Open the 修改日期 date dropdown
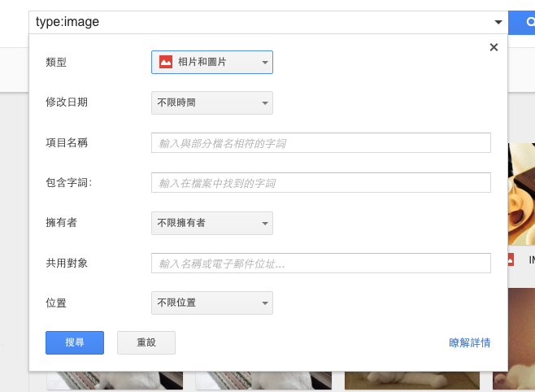 [x=212, y=102]
